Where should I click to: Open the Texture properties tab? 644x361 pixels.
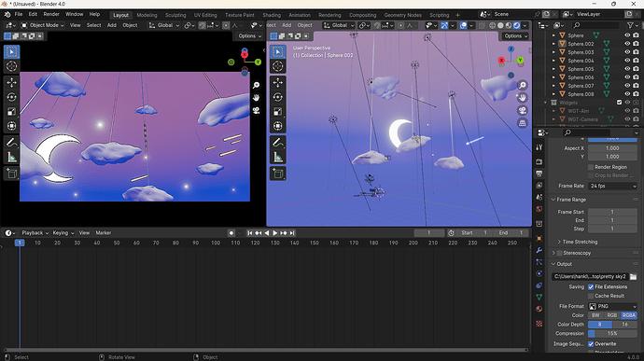[x=539, y=324]
